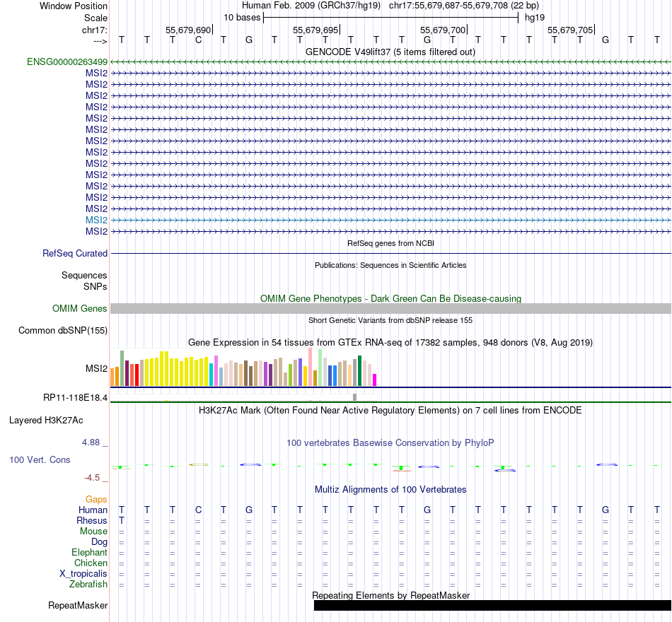Click the RefSeq Curated label
This screenshot has width=672, height=622.
point(74,253)
